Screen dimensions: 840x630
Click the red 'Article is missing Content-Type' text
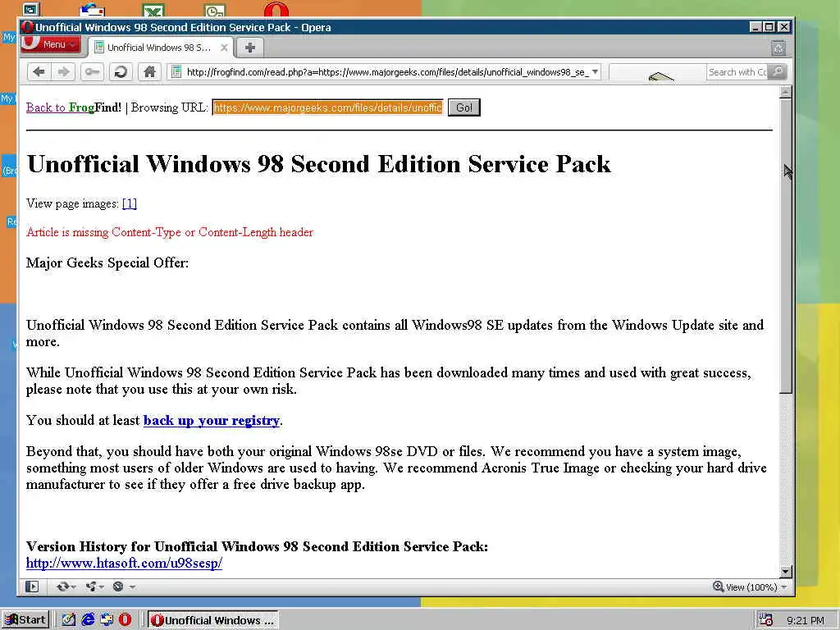point(170,232)
